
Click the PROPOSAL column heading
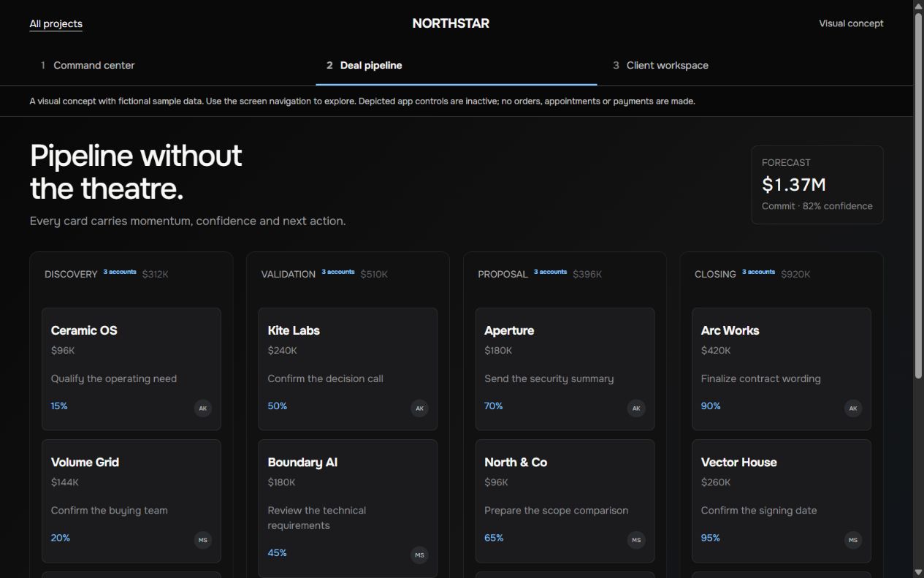(503, 274)
